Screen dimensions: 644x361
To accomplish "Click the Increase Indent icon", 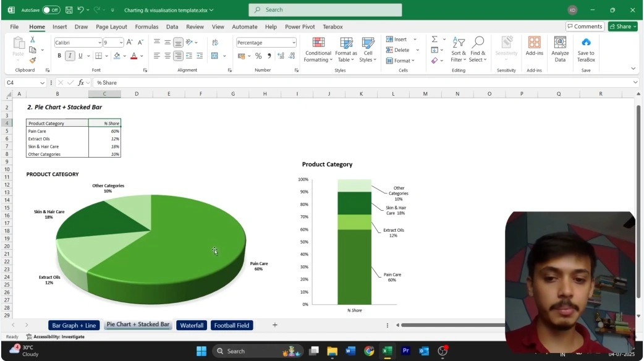I will (200, 56).
